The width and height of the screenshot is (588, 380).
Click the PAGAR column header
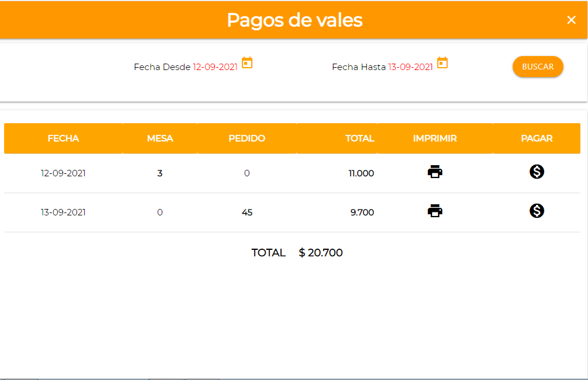point(537,138)
